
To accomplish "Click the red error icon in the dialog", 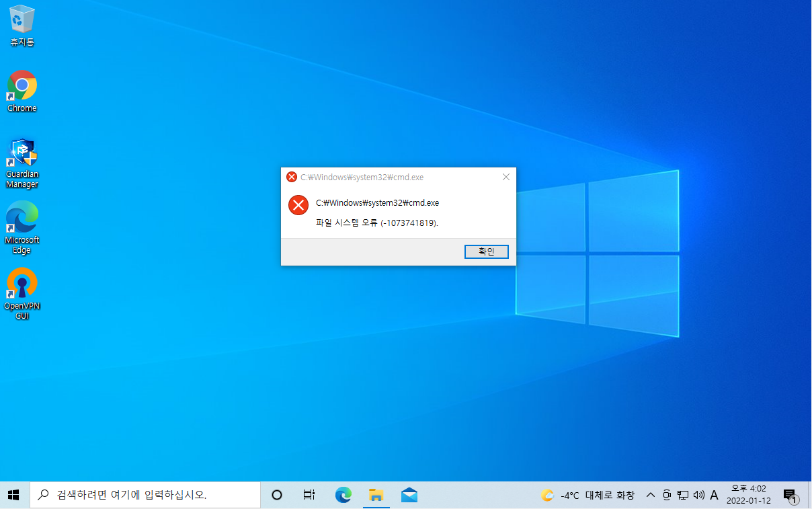I will (298, 205).
